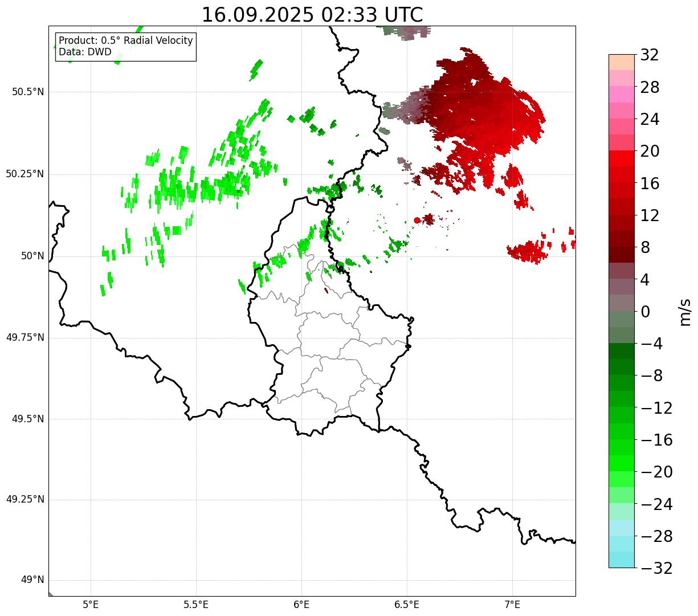Click the colorbar value −28
Screen dimensions: 698x616
click(656, 536)
